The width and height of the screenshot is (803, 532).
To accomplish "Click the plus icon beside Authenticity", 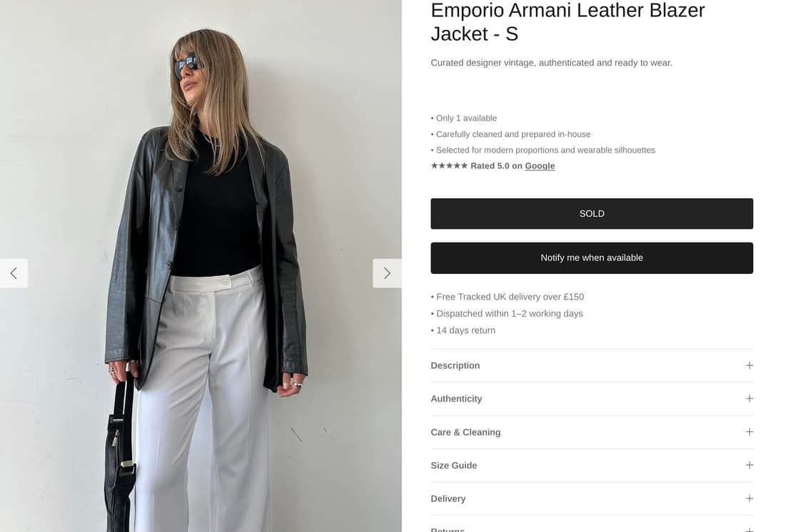I will [749, 399].
